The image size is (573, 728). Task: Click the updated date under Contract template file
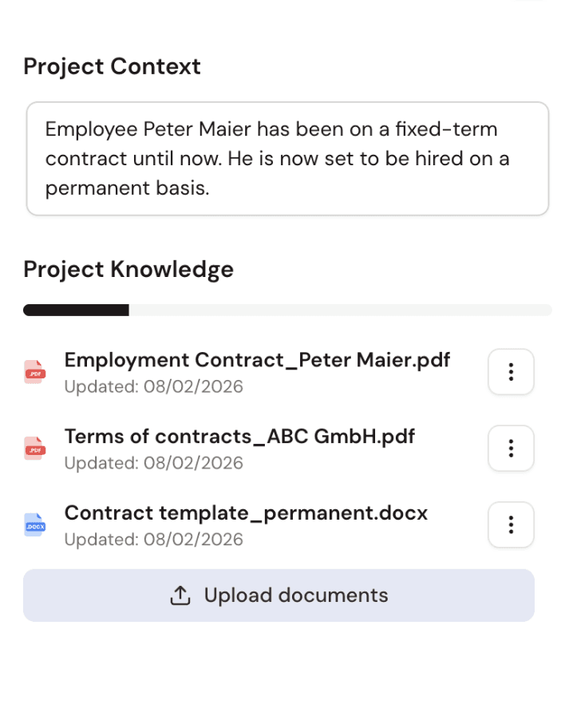pos(154,540)
